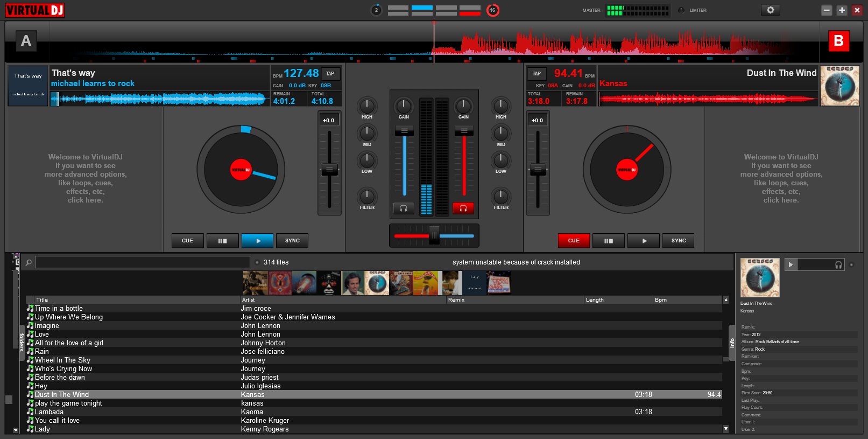Click the magnifier search icon

pos(29,262)
